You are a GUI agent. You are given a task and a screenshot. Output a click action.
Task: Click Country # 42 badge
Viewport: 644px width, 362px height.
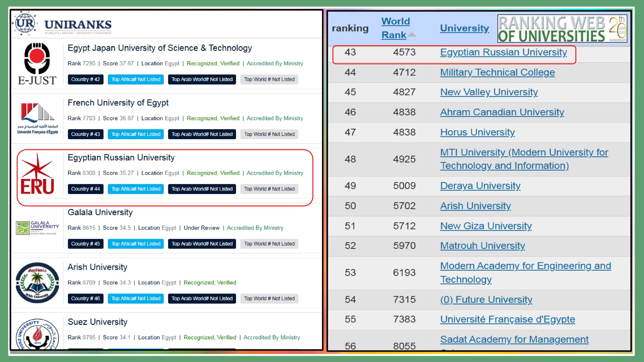click(x=86, y=79)
